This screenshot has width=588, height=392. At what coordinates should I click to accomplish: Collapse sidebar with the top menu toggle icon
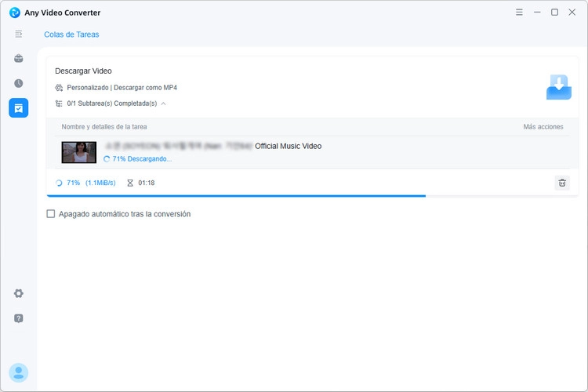coord(18,34)
